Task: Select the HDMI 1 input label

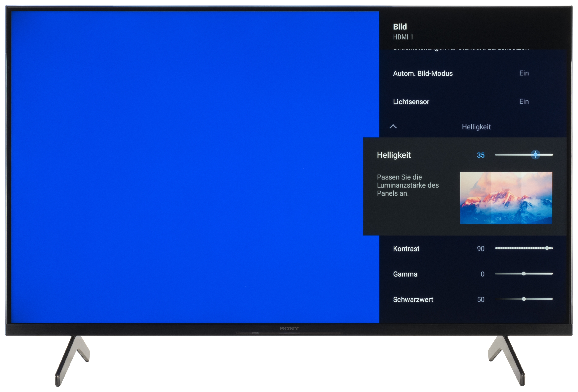Action: pos(403,37)
